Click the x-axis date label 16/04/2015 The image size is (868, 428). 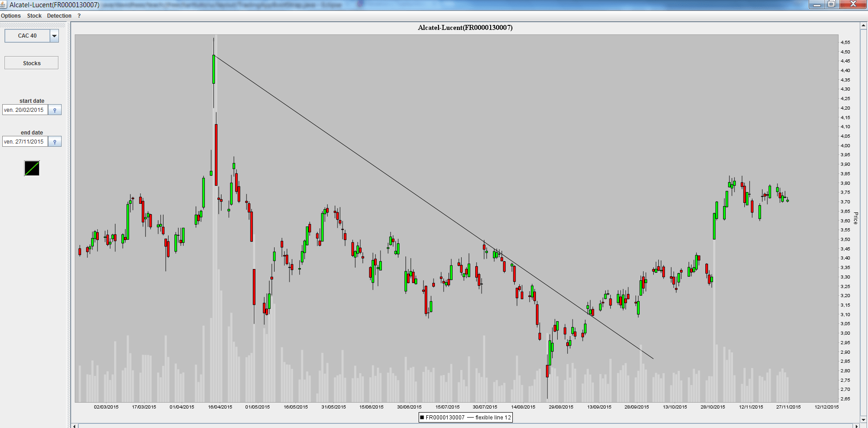tap(220, 407)
